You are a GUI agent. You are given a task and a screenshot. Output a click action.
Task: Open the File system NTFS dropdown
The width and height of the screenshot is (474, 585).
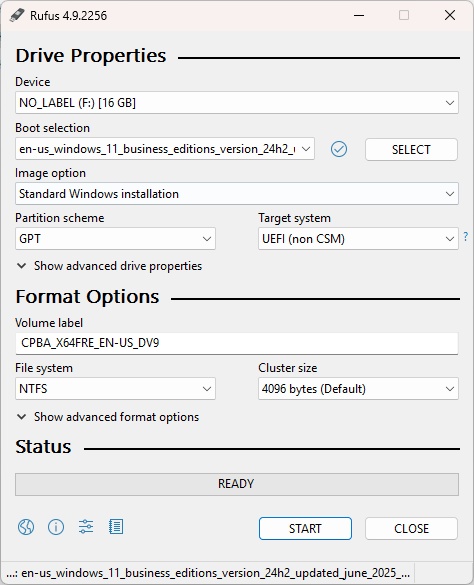point(115,389)
